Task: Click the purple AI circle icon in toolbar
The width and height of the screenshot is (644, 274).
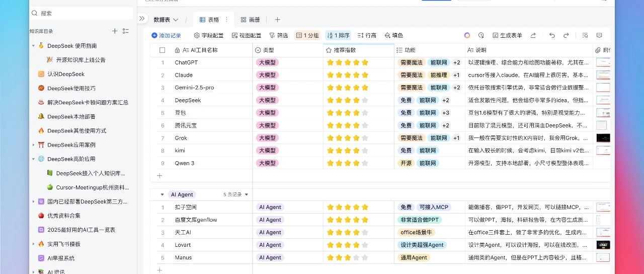Action: (x=467, y=35)
